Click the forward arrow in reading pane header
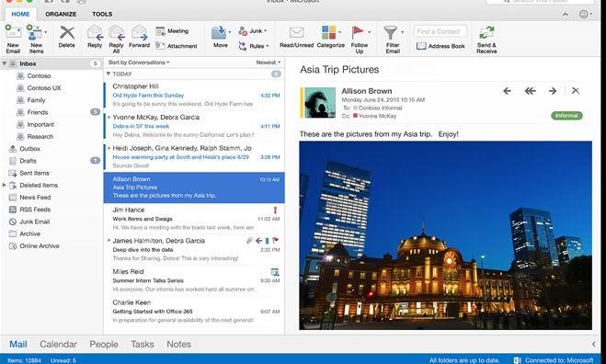The image size is (606, 364). tap(553, 91)
